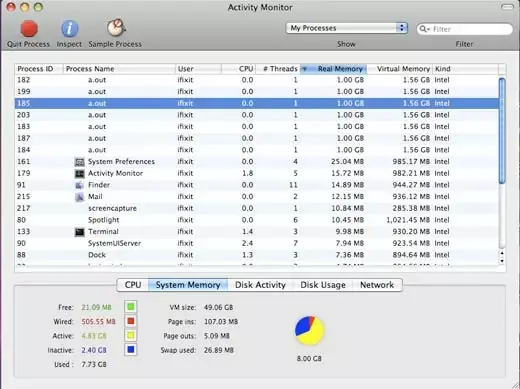Select the SystemUIServer process row
The image size is (520, 389).
(257, 243)
